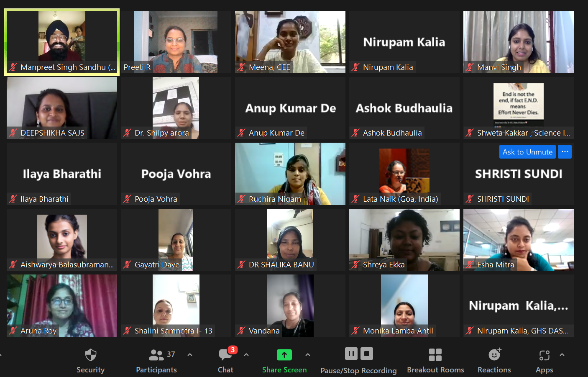The image size is (588, 377).
Task: Click muted mic icon on Ruchira Nigam
Action: pyautogui.click(x=241, y=199)
